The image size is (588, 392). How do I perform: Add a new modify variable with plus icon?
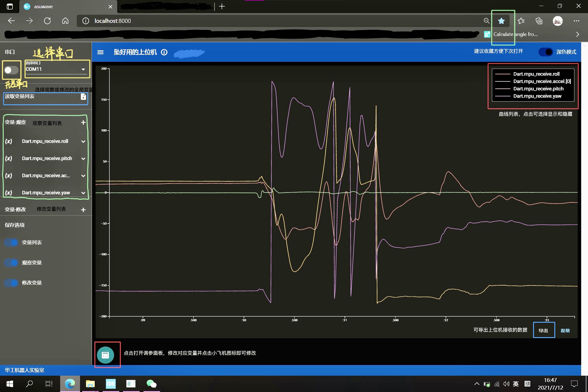coord(83,210)
